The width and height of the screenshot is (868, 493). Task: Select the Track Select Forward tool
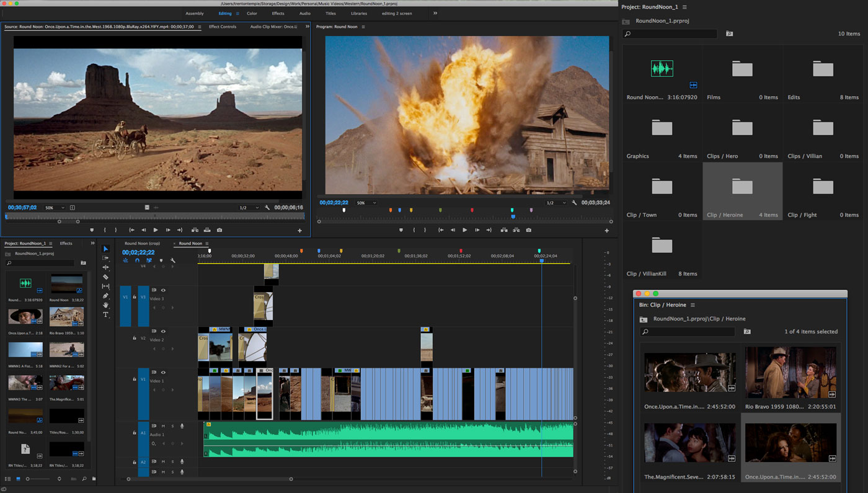pos(105,258)
